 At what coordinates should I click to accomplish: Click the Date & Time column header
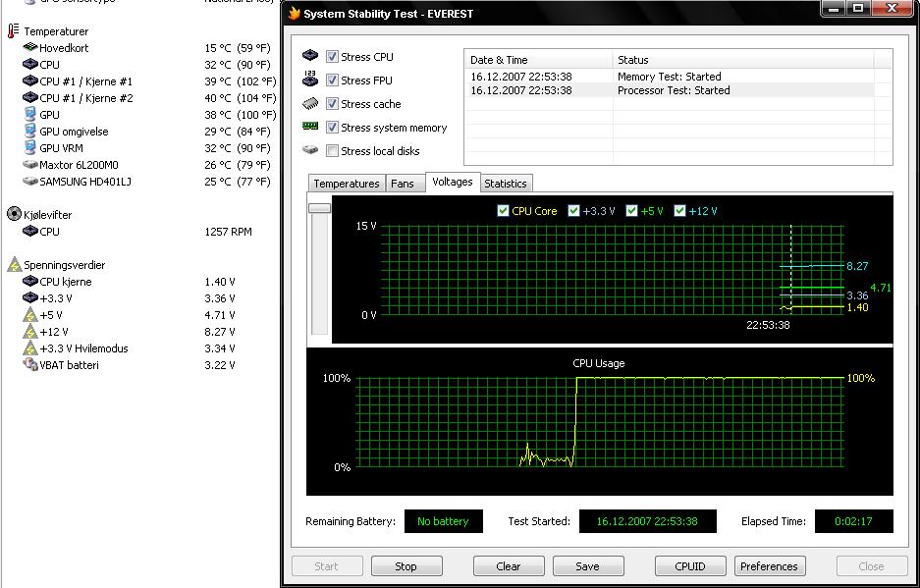539,59
